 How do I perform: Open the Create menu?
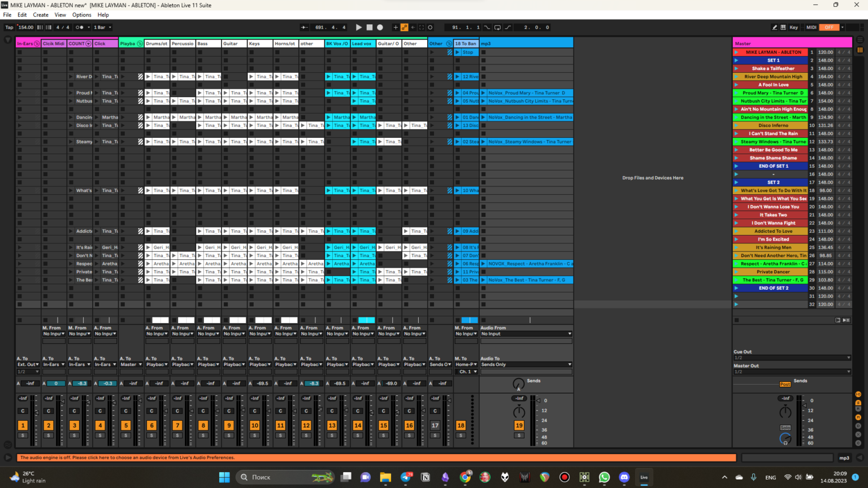(x=41, y=15)
